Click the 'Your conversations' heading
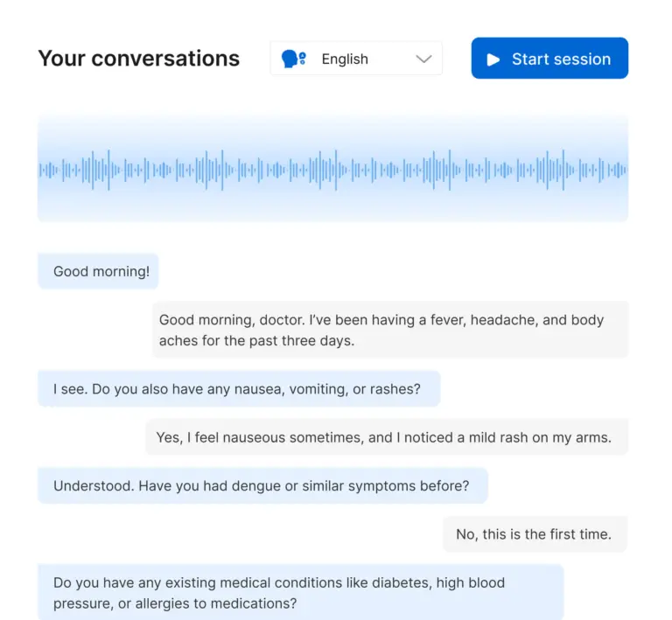The image size is (672, 620). pos(139,59)
